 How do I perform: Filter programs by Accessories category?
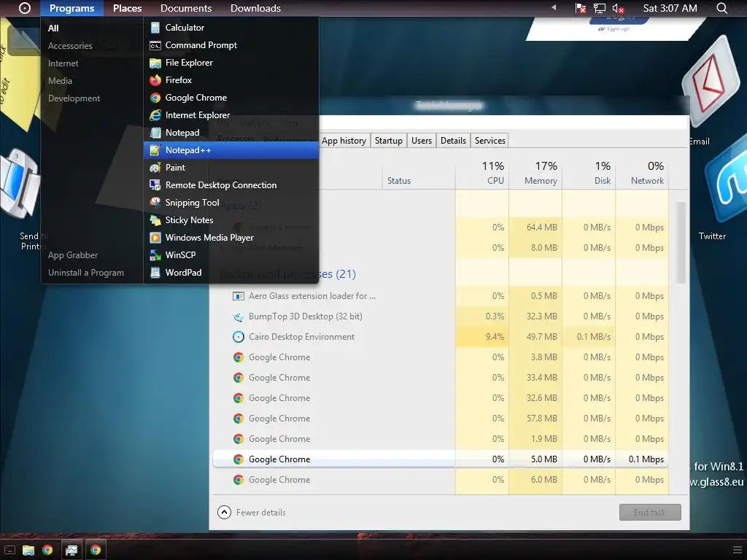(x=70, y=46)
